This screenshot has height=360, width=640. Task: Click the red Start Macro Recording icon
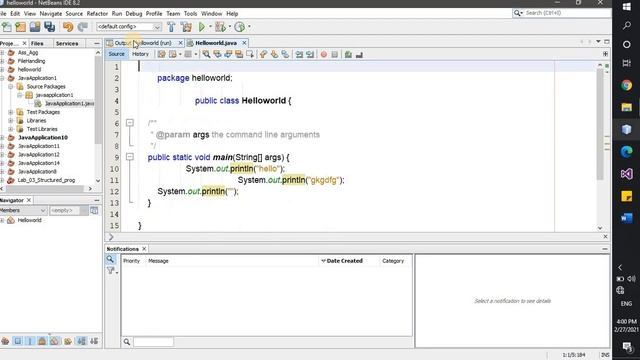pyautogui.click(x=324, y=54)
